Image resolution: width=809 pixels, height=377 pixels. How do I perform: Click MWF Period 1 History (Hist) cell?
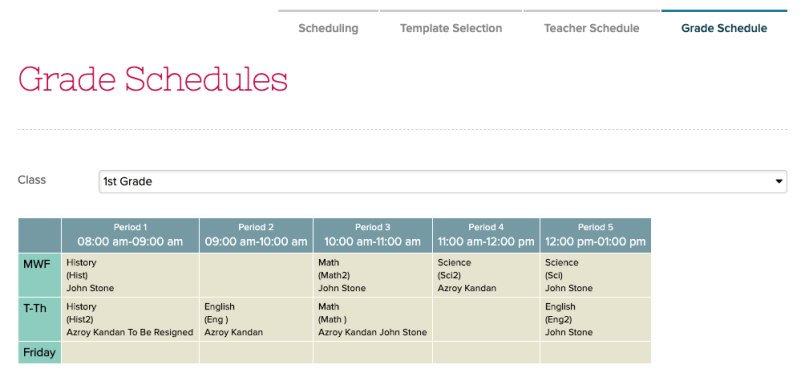[131, 275]
